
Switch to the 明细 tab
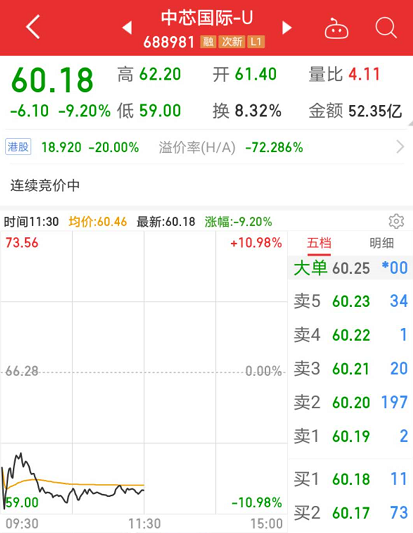pos(382,243)
